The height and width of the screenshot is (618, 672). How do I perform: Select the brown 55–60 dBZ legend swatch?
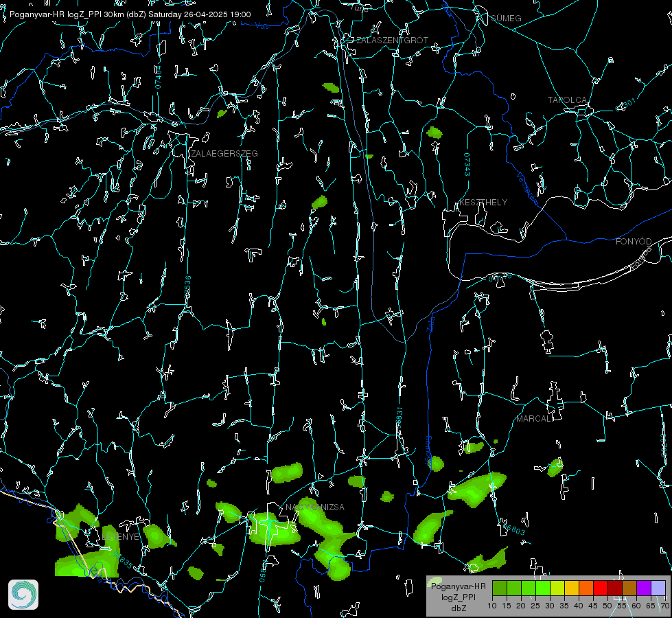coord(629,588)
